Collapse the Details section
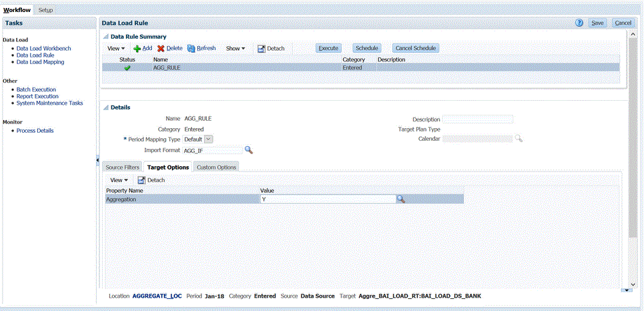The height and width of the screenshot is (311, 644). [x=105, y=107]
